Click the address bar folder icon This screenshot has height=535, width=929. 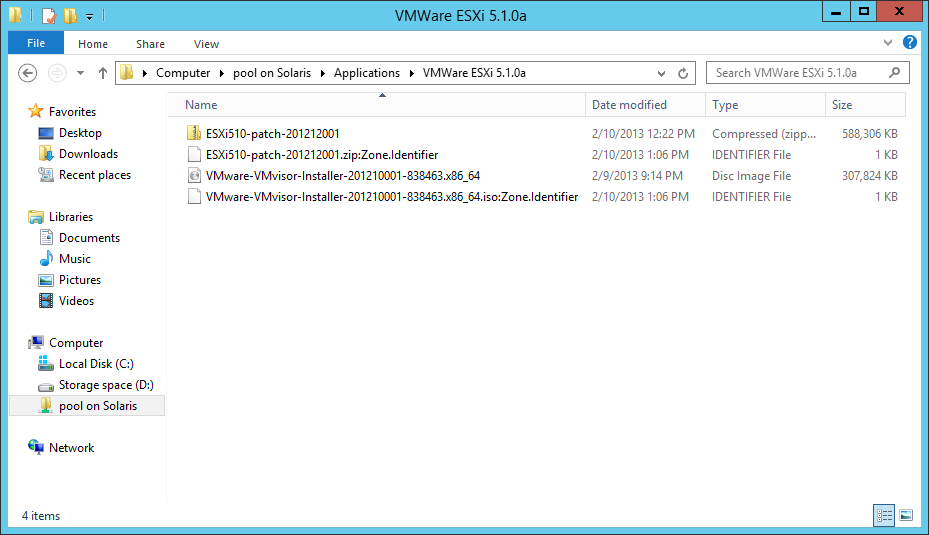(x=127, y=72)
